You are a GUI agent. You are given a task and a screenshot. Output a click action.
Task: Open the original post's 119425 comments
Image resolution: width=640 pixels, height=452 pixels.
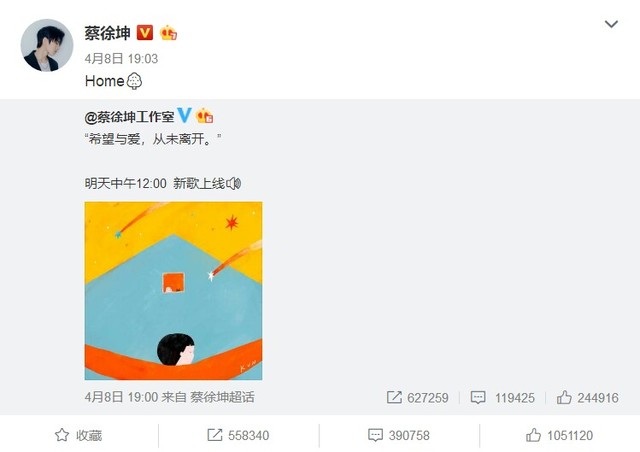pyautogui.click(x=502, y=398)
